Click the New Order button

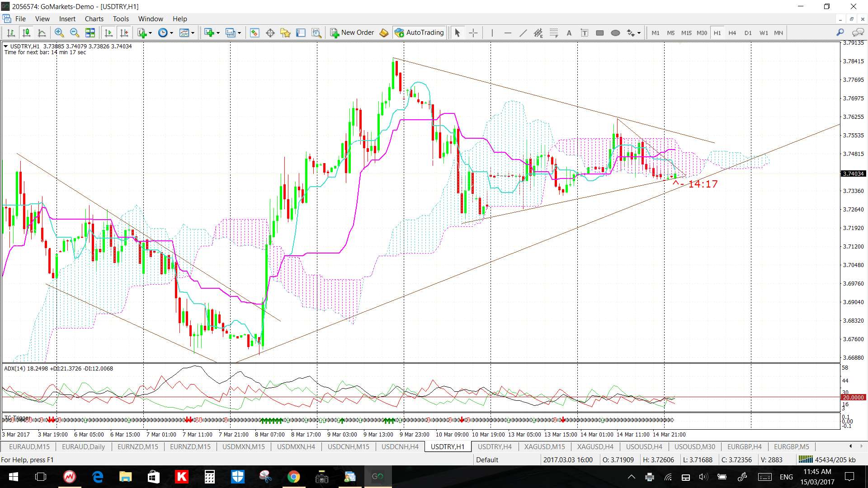[x=353, y=33]
